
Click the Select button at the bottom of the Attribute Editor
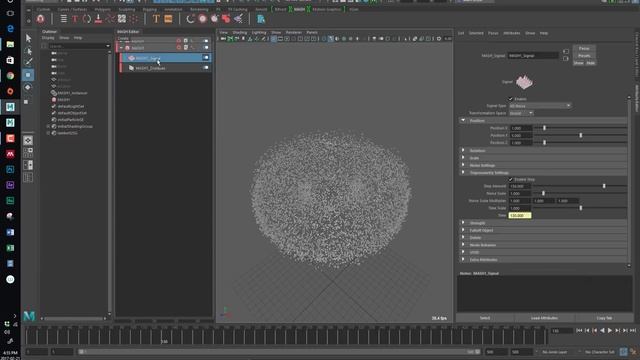(485, 318)
